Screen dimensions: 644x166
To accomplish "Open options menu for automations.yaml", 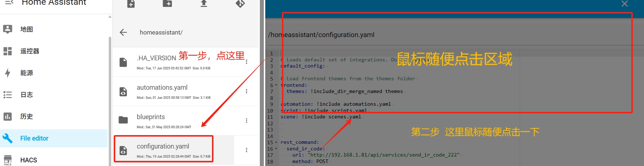I will 246,91.
